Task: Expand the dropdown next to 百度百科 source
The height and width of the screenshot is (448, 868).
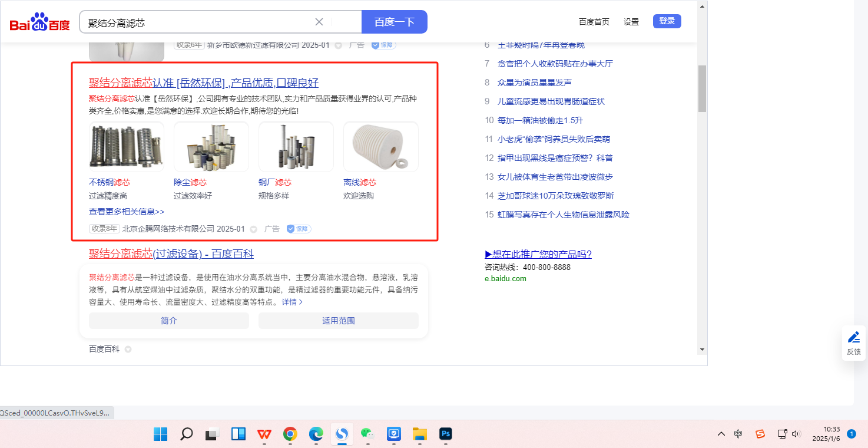Action: click(x=128, y=350)
